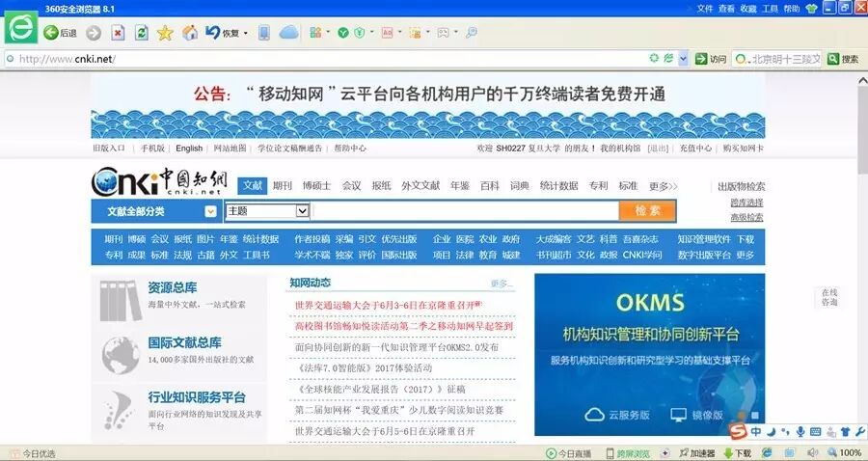Open favorites with the yellow star icon
The image size is (868, 461).
[x=165, y=33]
